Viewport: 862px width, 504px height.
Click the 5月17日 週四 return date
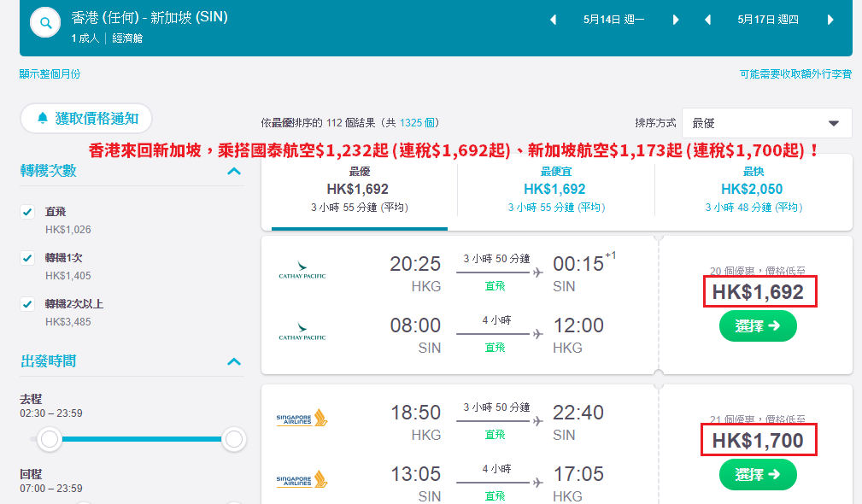[768, 20]
